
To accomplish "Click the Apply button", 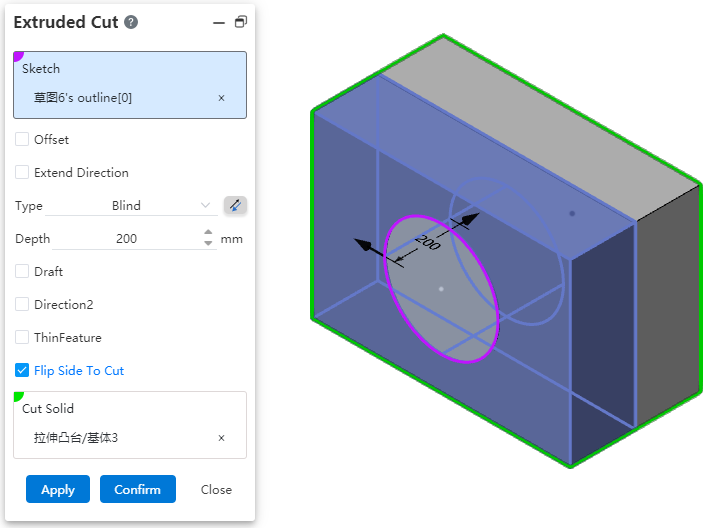I will [x=58, y=489].
